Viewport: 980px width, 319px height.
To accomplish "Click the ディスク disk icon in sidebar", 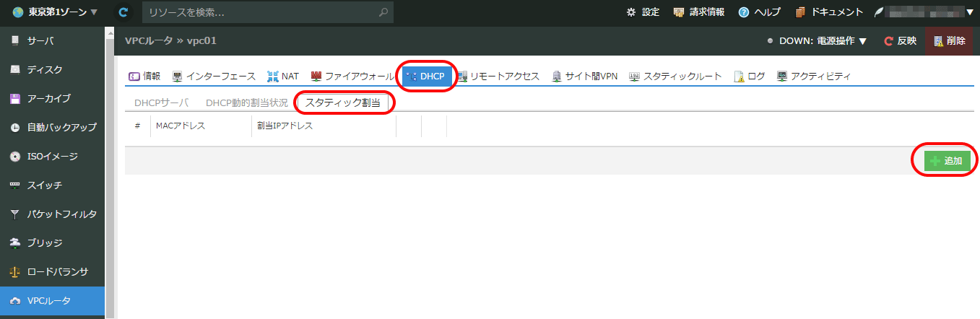I will pos(15,69).
